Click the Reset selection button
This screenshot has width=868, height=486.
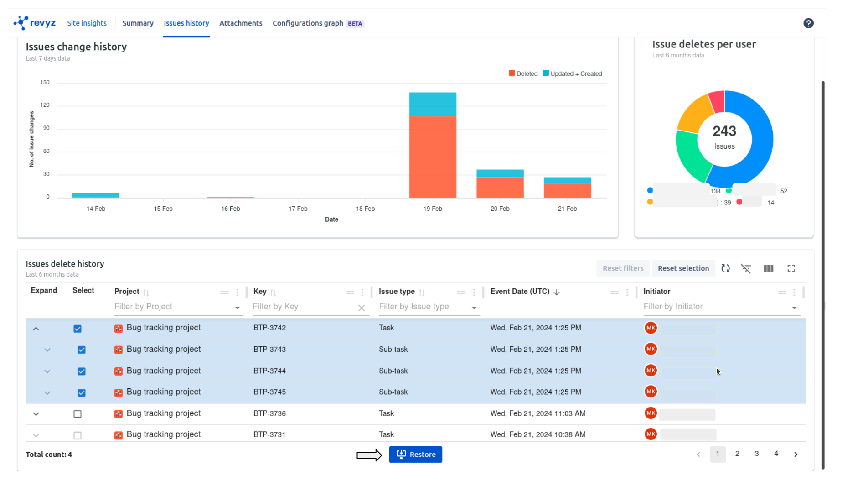click(683, 268)
